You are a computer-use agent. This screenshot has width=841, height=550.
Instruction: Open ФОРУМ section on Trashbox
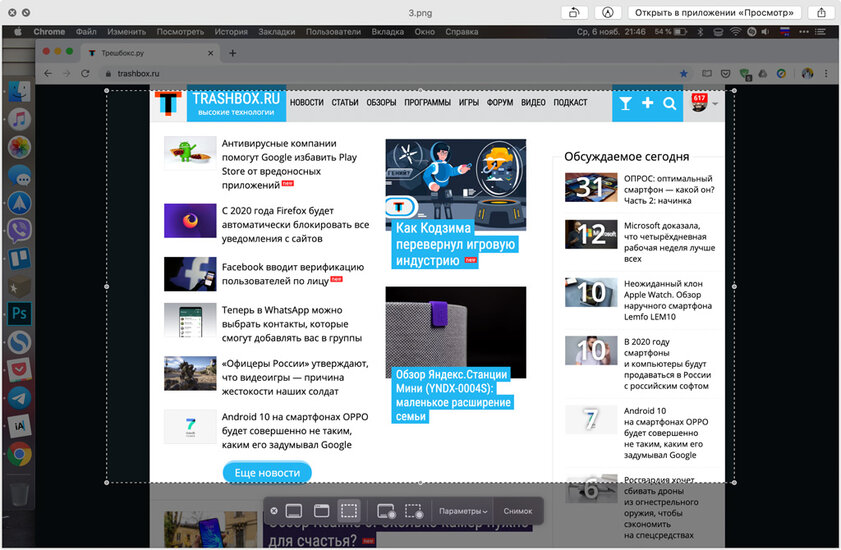500,102
